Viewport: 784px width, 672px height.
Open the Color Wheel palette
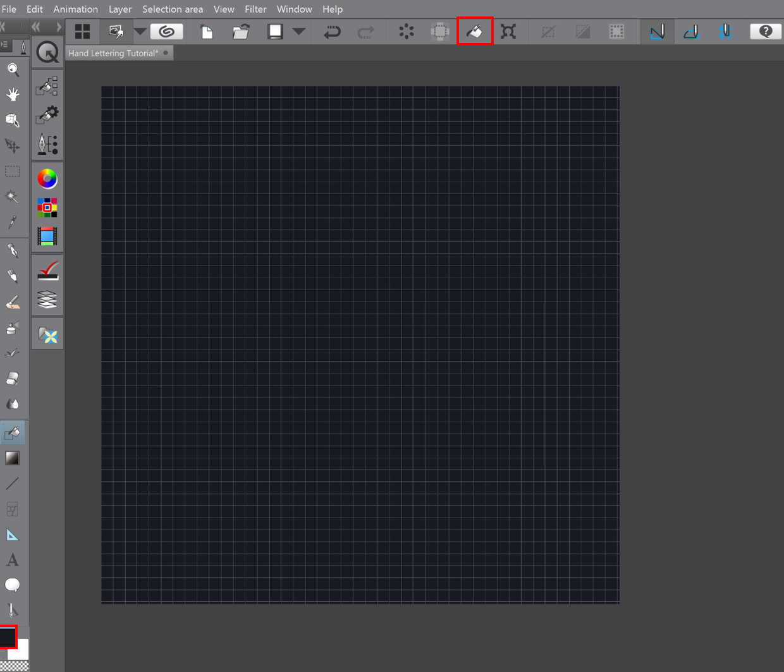[x=47, y=179]
